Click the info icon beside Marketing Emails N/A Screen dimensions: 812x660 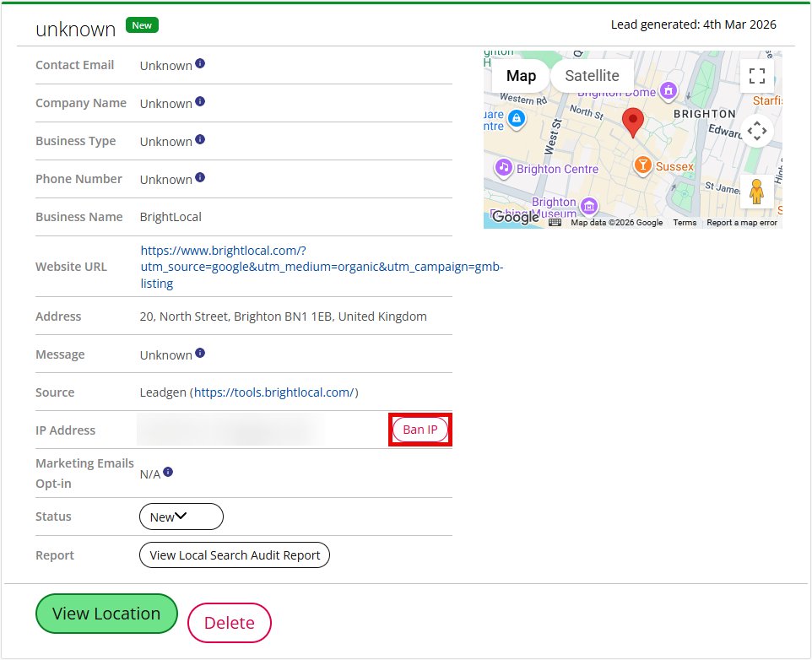[168, 472]
